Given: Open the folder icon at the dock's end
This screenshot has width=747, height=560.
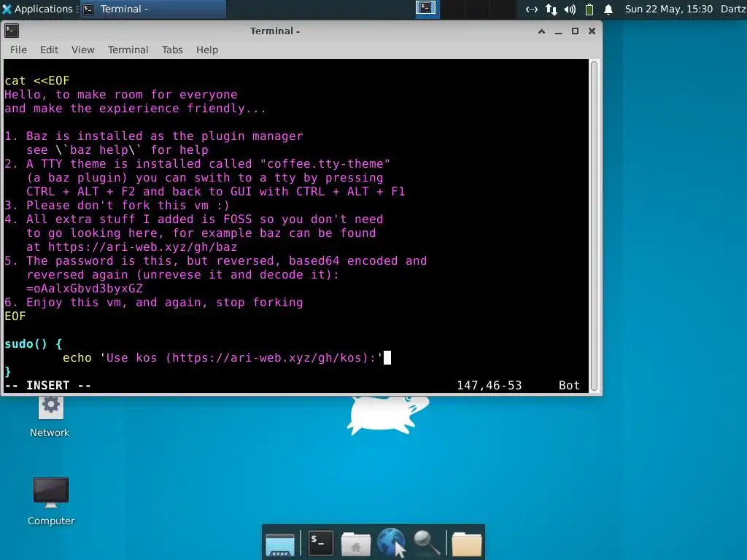Looking at the screenshot, I should pos(466,544).
